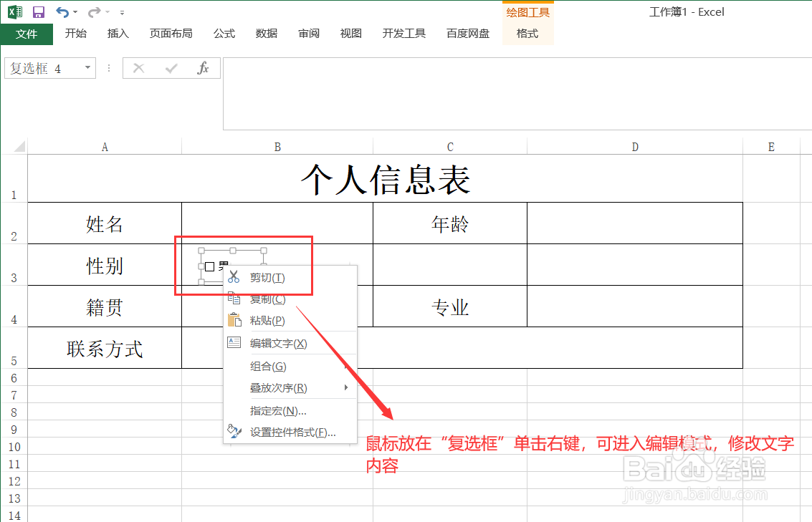
Task: Click the 性别 cell
Action: coord(105,266)
